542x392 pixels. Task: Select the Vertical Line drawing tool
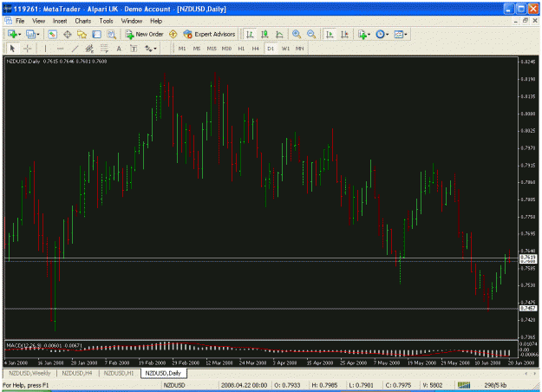coord(45,49)
